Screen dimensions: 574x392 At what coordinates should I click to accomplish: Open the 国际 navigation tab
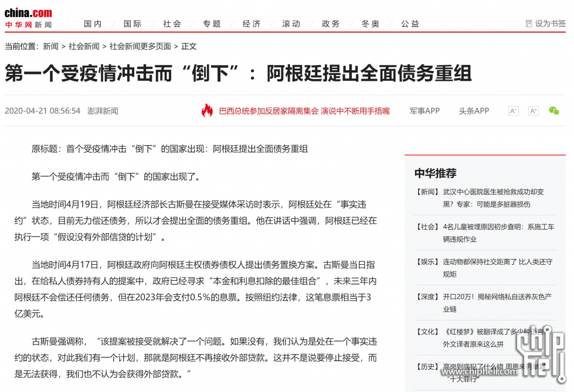point(133,24)
